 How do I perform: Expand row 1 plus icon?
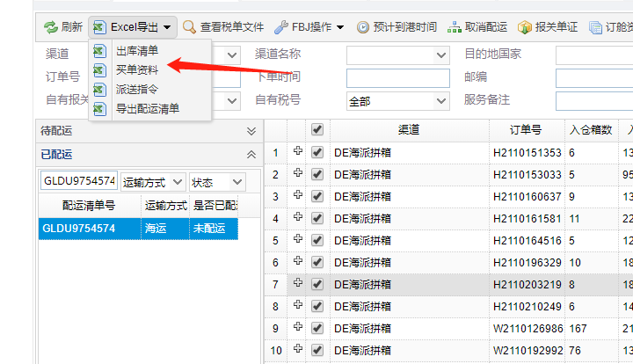click(x=298, y=151)
